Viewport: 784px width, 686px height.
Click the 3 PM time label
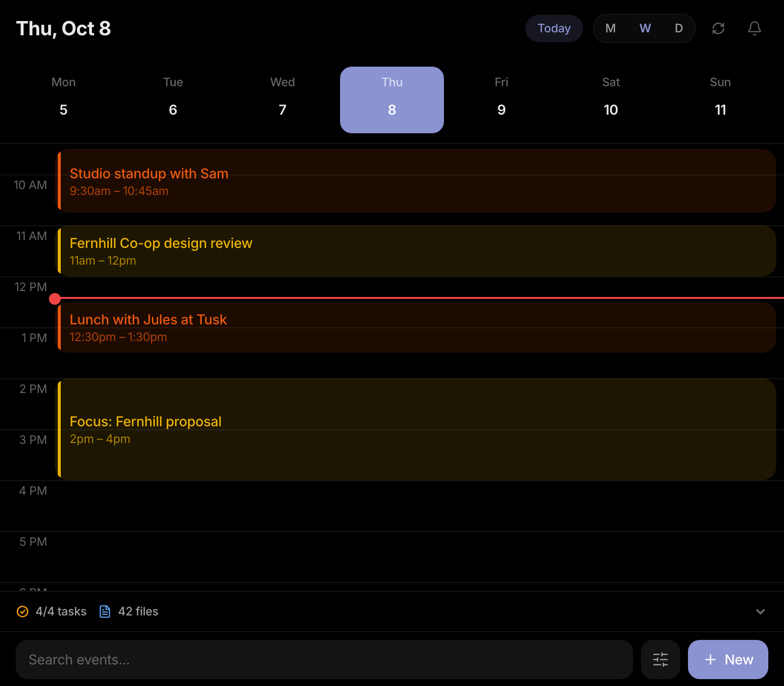click(33, 440)
